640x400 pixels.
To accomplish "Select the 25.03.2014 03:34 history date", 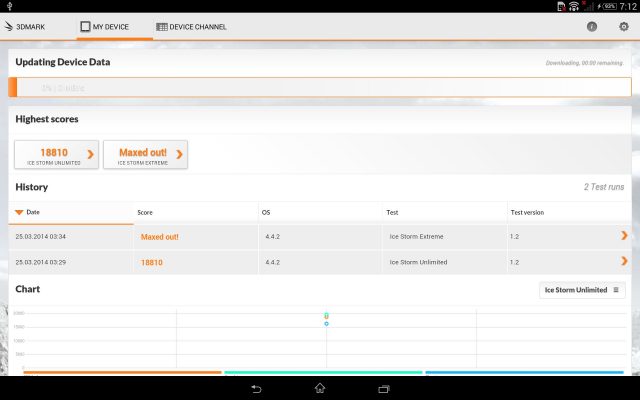I will (x=40, y=236).
